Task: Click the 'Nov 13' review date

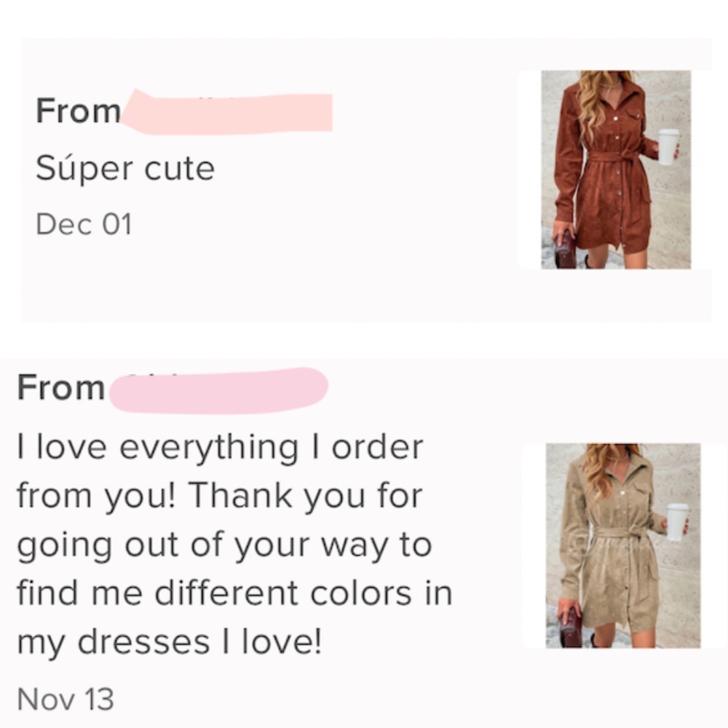Action: tap(66, 700)
